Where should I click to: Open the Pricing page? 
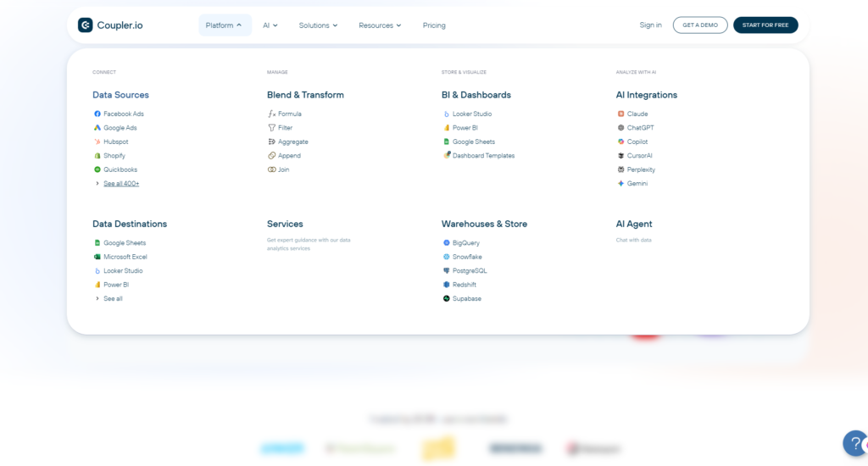point(434,25)
